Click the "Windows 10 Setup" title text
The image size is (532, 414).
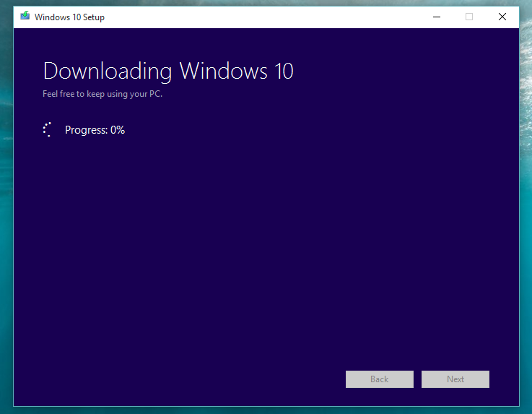pyautogui.click(x=69, y=17)
